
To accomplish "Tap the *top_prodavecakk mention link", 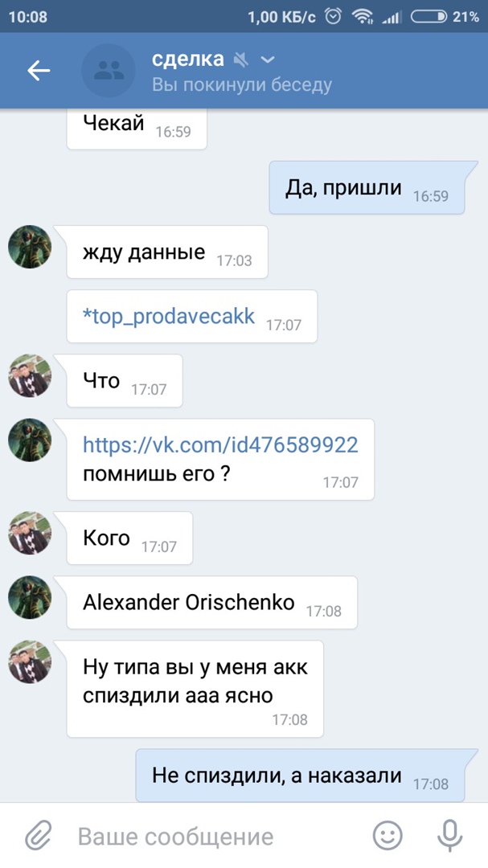I will (x=169, y=316).
